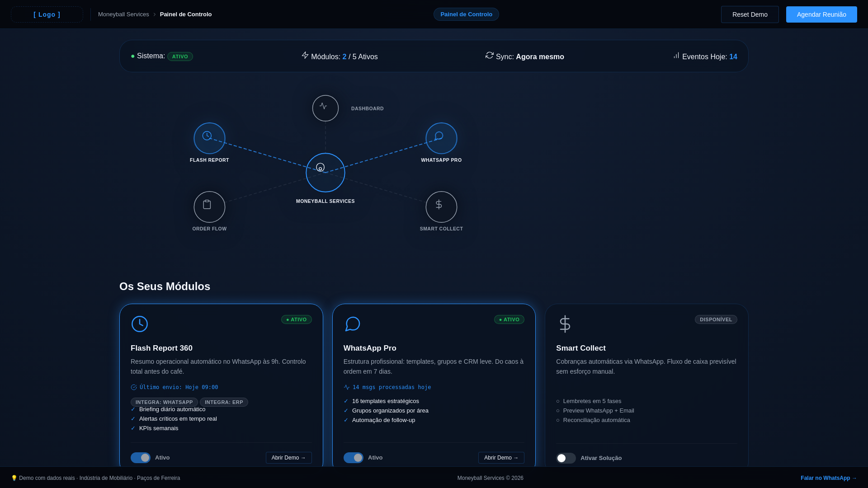The height and width of the screenshot is (488, 868).
Task: Click the activity icon by 14 msgs processadas
Action: click(x=347, y=387)
